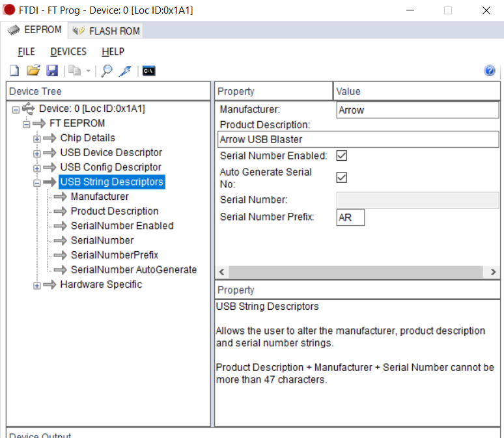Select USB Device Descriptor tree item
The height and width of the screenshot is (438, 504).
pyautogui.click(x=111, y=152)
